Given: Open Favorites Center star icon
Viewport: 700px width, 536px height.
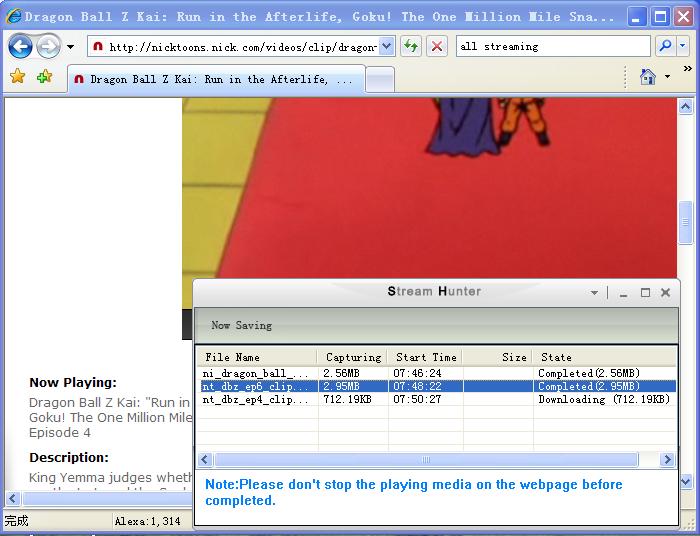Looking at the screenshot, I should click(18, 76).
